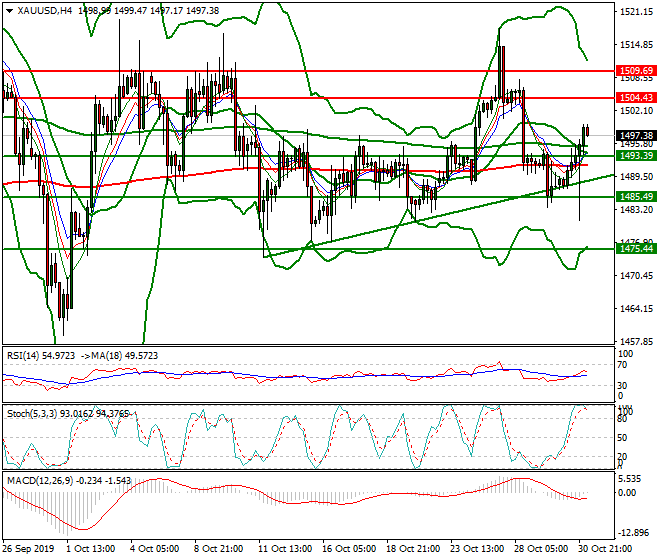The image size is (660, 560).
Task: Select the Stochastic scale value 20
Action: 622,456
